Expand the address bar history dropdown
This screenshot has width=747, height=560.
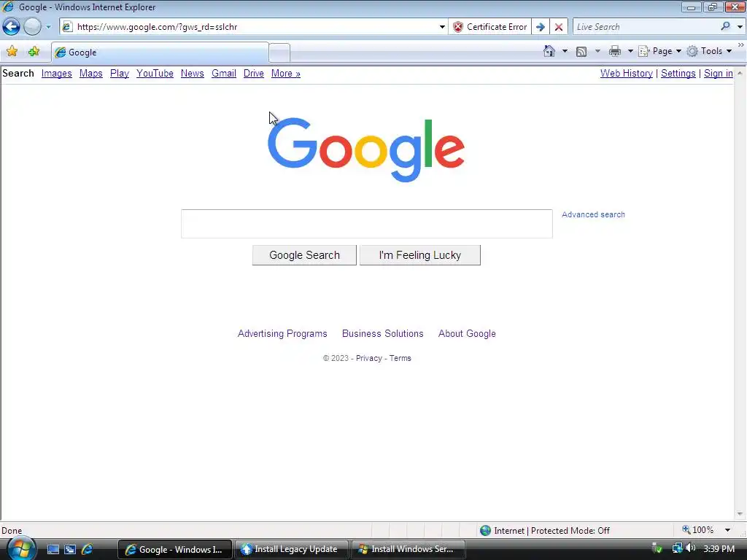tap(442, 27)
